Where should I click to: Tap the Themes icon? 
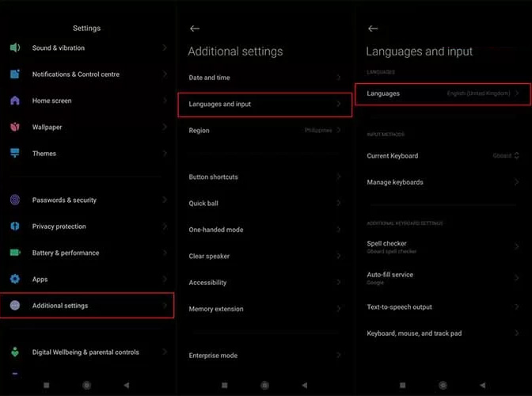point(14,154)
